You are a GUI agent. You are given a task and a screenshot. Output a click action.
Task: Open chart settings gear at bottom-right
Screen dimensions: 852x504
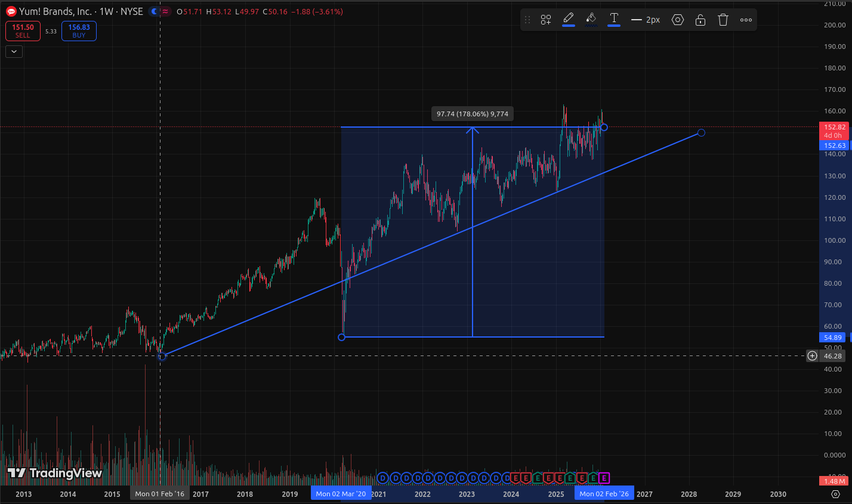tap(836, 494)
